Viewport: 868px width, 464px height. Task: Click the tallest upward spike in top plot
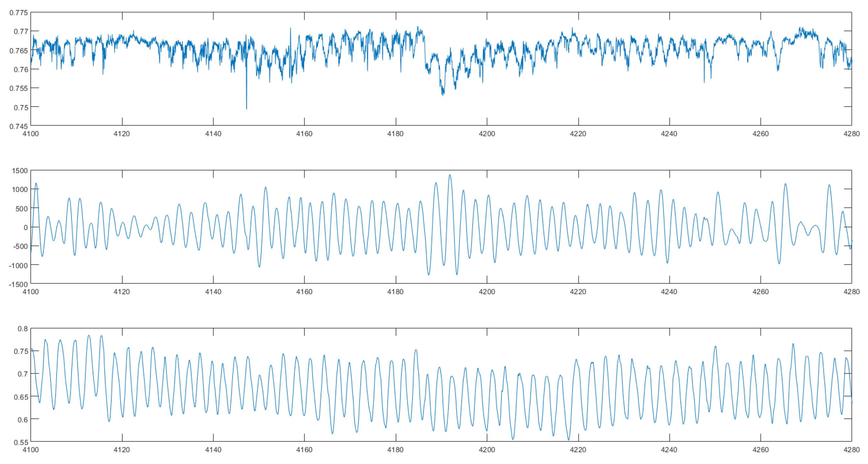291,29
